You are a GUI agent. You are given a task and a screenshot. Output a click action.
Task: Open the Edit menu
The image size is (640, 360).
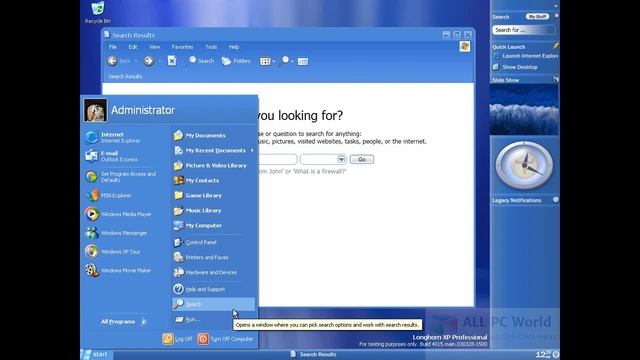133,47
